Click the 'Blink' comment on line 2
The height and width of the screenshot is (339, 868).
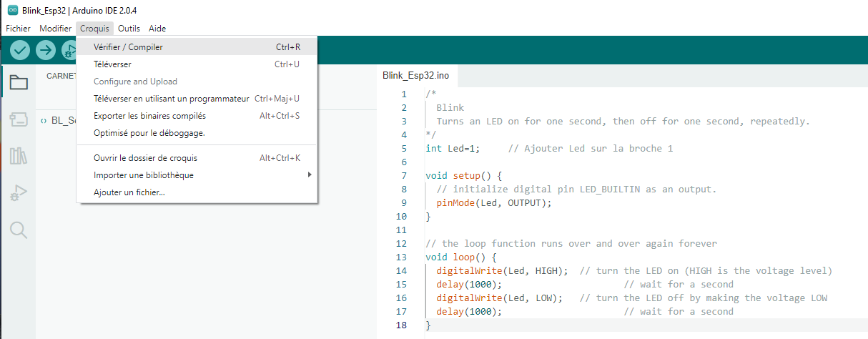click(450, 108)
